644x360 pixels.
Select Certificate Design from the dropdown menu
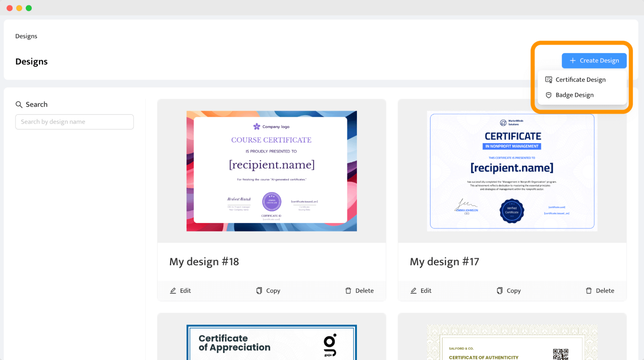582,80
